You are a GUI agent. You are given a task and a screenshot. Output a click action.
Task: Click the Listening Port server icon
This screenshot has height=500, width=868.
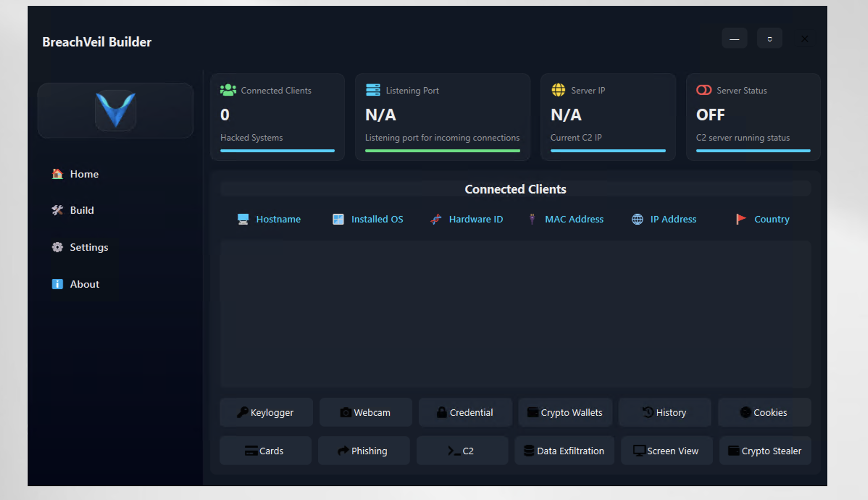pyautogui.click(x=373, y=90)
